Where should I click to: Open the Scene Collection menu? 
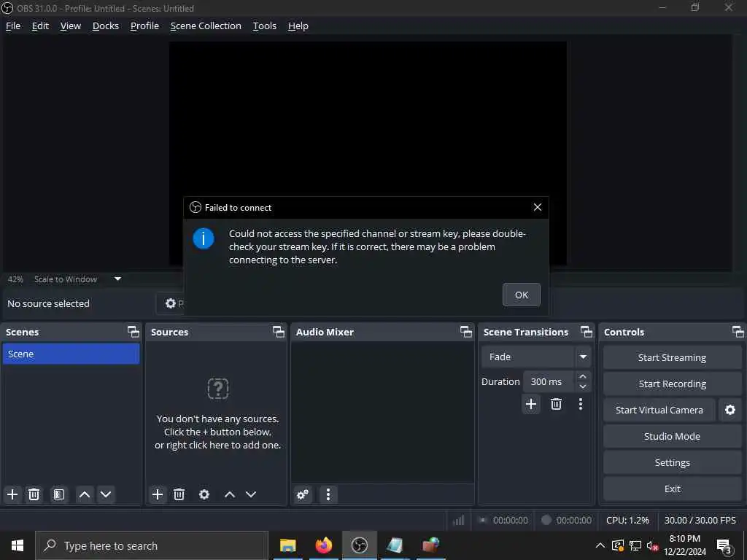[x=206, y=26]
